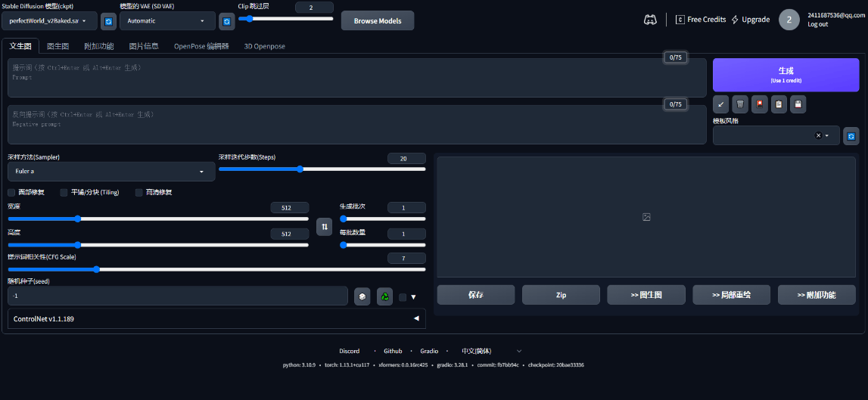Open the SD VAE Automatic dropdown

[166, 21]
